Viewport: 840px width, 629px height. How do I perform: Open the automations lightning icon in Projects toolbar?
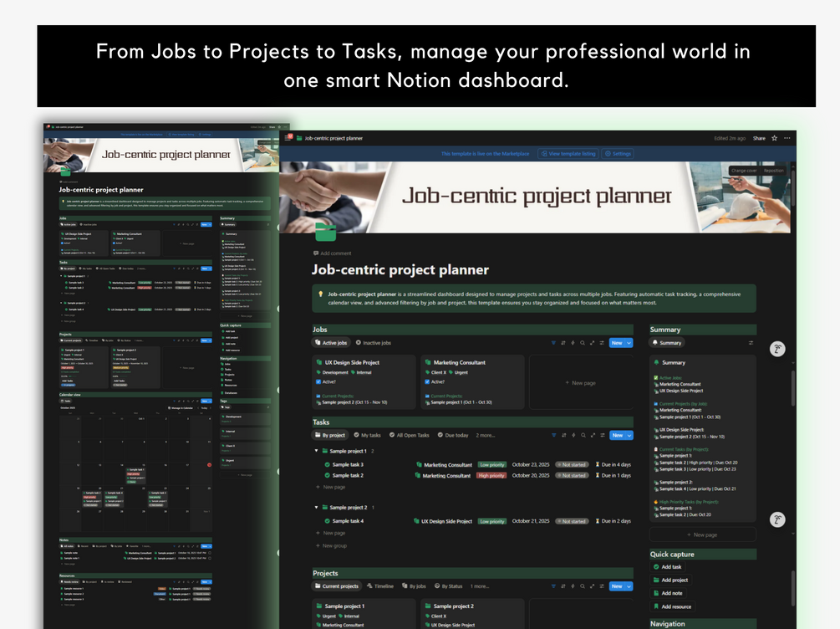pos(573,586)
